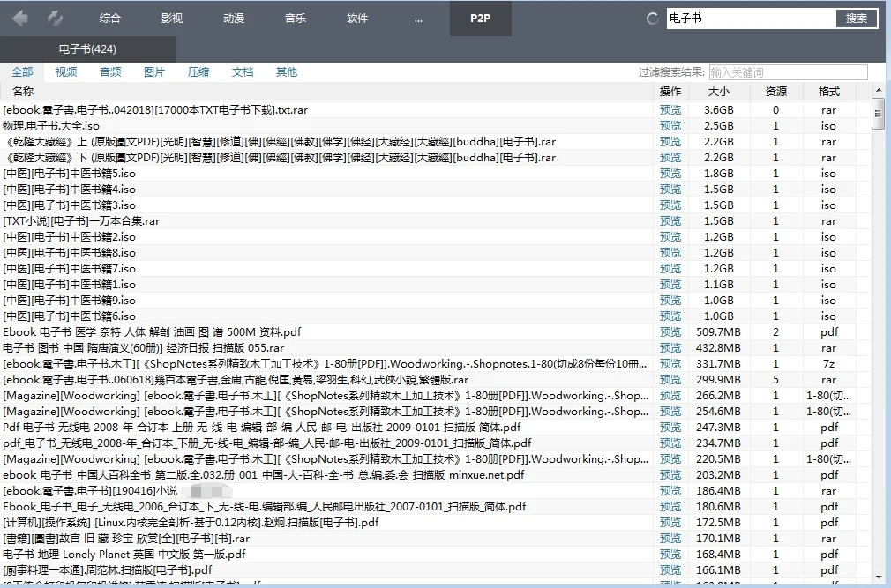The height and width of the screenshot is (588, 891).
Task: Click 预览 for 物理.电子书.大全.iso
Action: (670, 125)
